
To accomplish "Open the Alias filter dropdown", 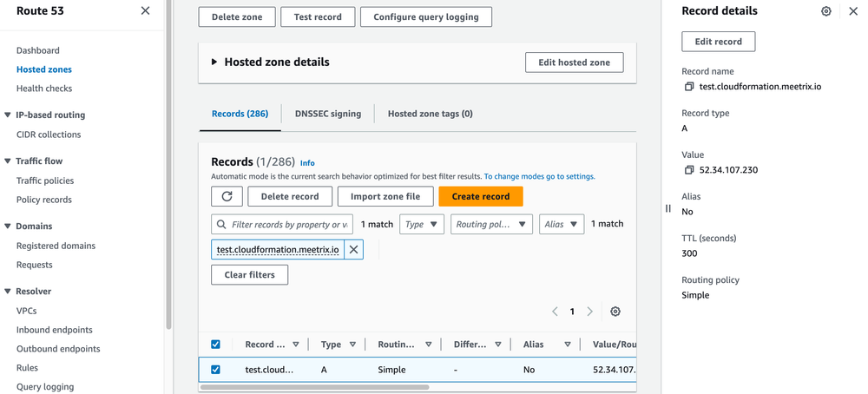I will (561, 225).
